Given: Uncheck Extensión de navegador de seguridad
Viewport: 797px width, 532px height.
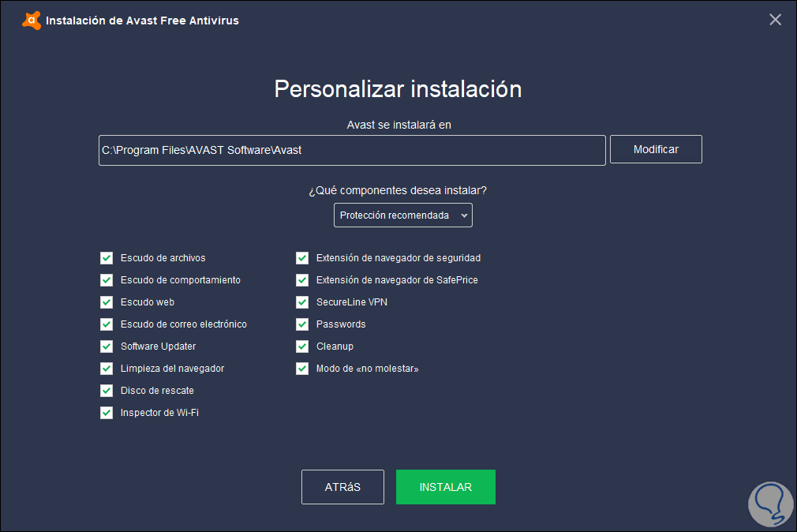Looking at the screenshot, I should 302,258.
